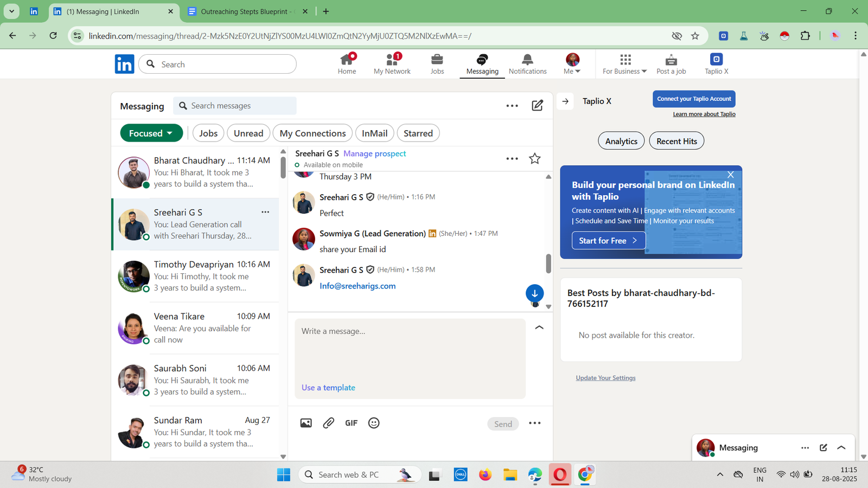This screenshot has height=488, width=868.
Task: Click the Use a template link
Action: [328, 388]
